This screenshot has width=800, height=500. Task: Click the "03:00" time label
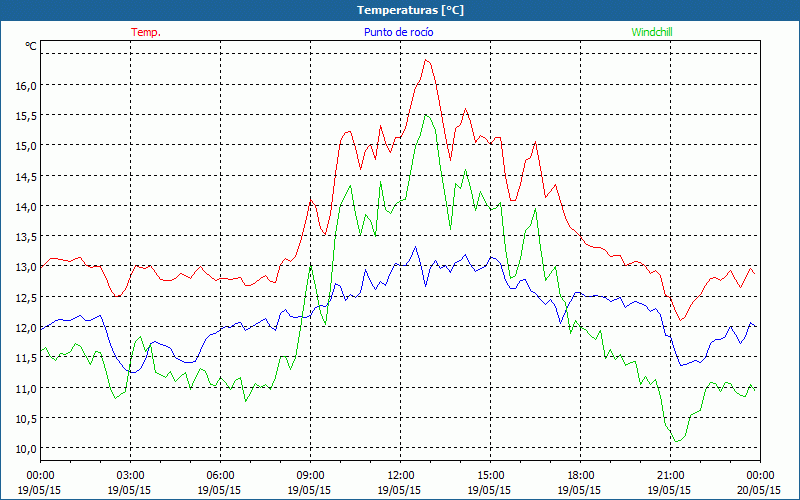pyautogui.click(x=131, y=476)
